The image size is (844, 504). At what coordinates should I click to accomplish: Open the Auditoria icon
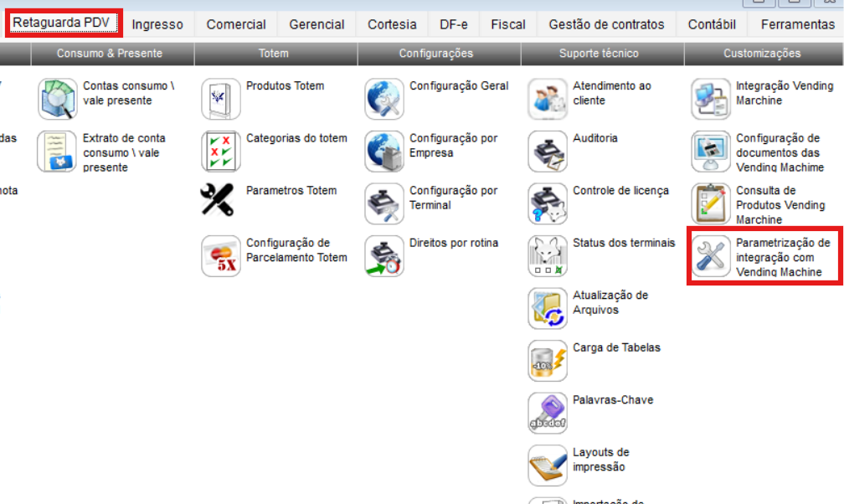548,152
